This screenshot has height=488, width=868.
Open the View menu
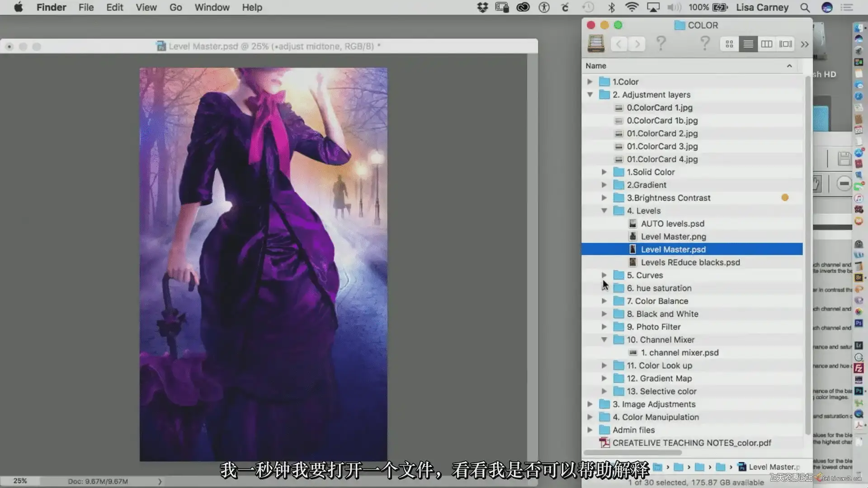[146, 7]
